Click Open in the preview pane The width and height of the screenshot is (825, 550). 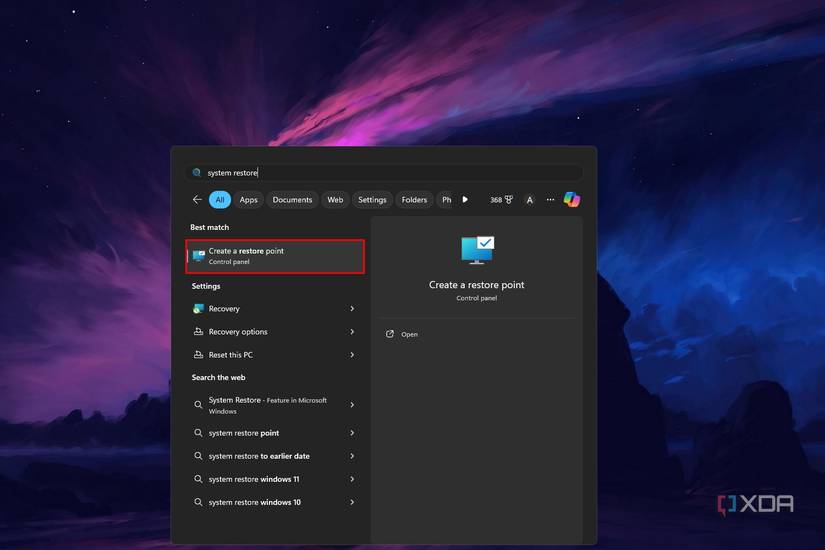point(409,334)
